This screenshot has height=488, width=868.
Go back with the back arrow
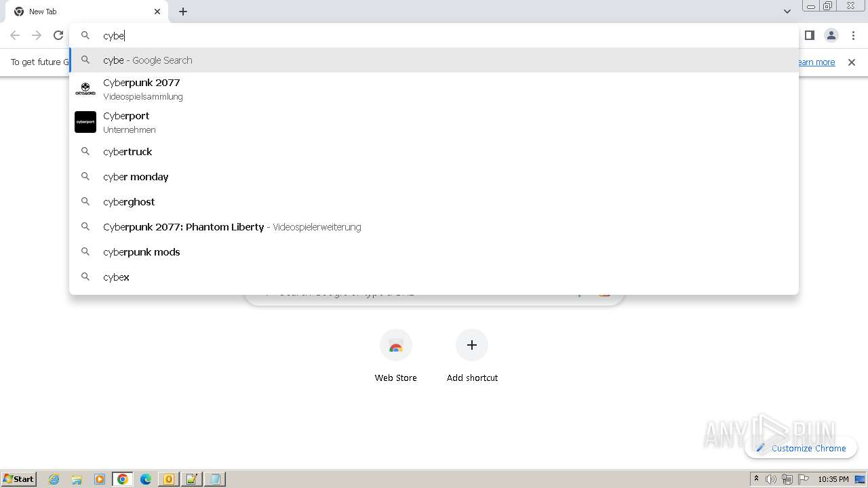click(x=15, y=35)
